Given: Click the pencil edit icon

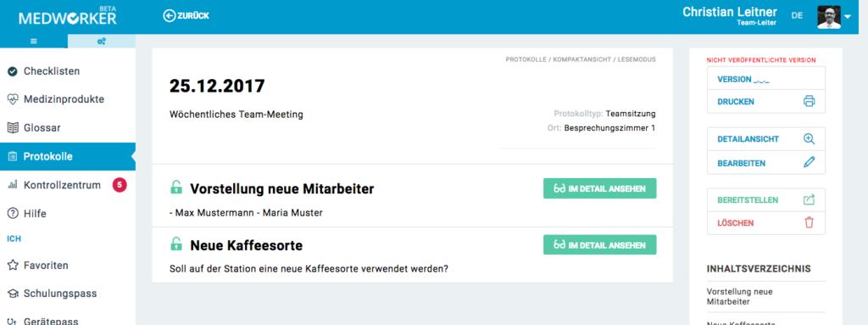Looking at the screenshot, I should point(810,163).
